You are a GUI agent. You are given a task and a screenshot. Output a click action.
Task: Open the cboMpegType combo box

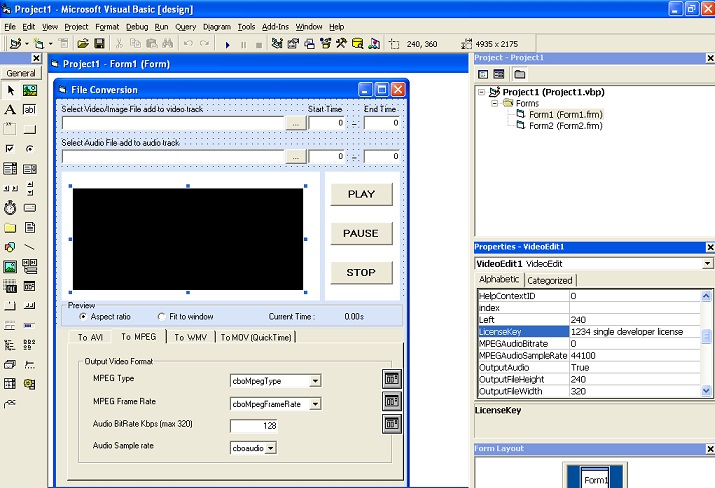(314, 380)
